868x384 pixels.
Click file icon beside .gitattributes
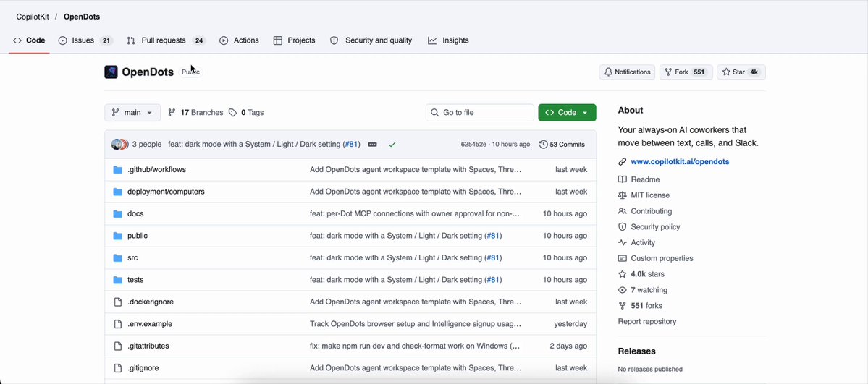[x=117, y=346]
